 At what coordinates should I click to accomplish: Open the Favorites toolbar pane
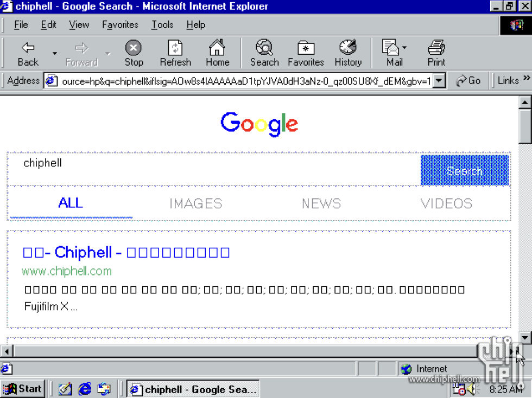coord(306,54)
